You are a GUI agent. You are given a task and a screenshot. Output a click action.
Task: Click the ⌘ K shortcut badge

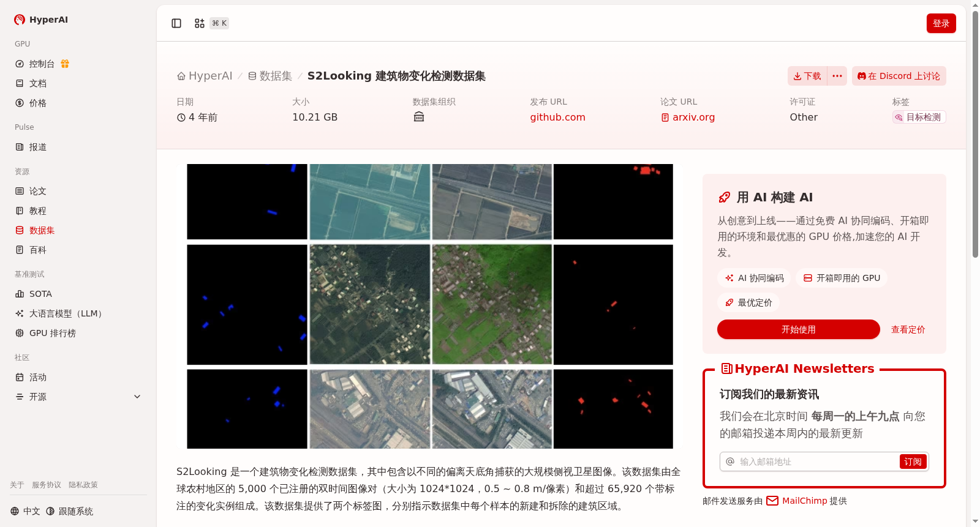[x=219, y=23]
